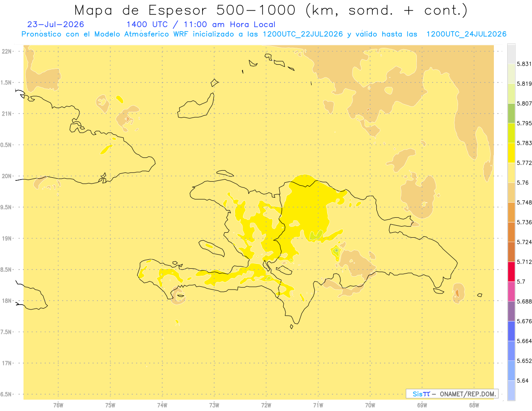Click the colorbar value 5.688

[x=524, y=301]
